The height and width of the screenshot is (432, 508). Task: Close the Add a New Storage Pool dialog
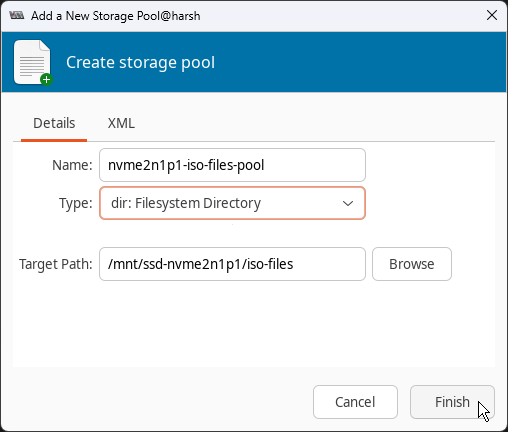point(492,15)
